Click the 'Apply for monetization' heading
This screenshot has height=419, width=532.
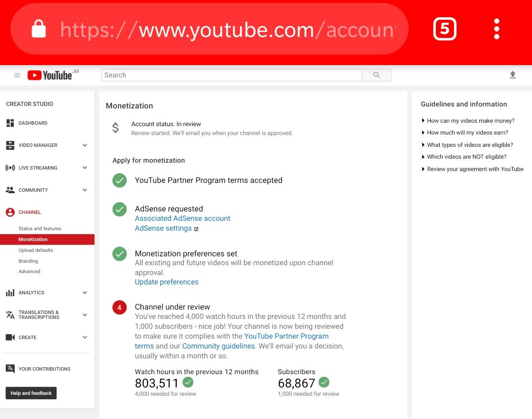pyautogui.click(x=149, y=160)
